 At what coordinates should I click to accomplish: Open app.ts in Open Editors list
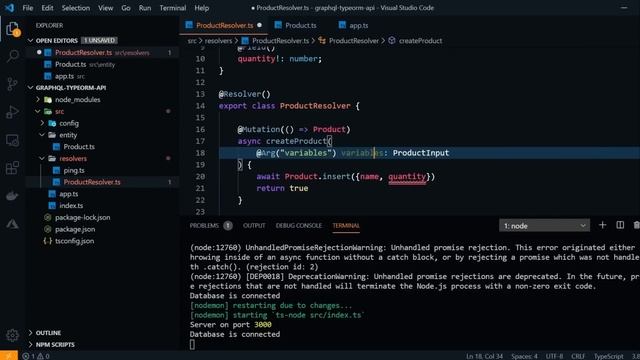click(102, 76)
